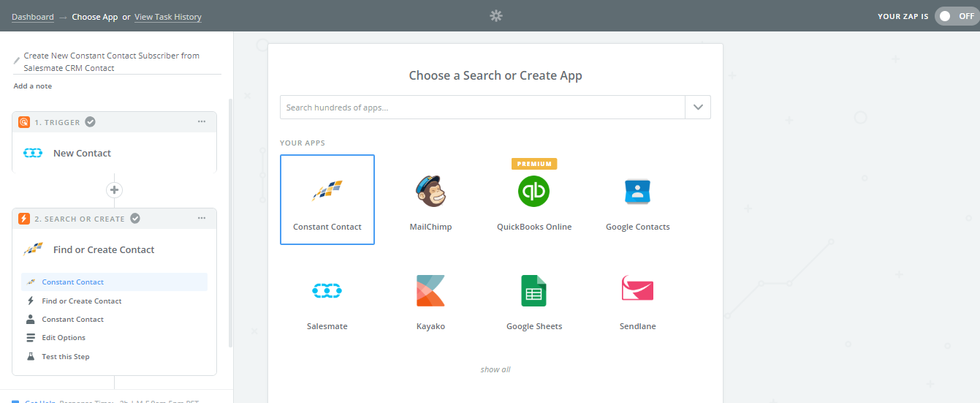Click the checkmark badge on the Trigger header
The image size is (980, 403).
pos(90,122)
